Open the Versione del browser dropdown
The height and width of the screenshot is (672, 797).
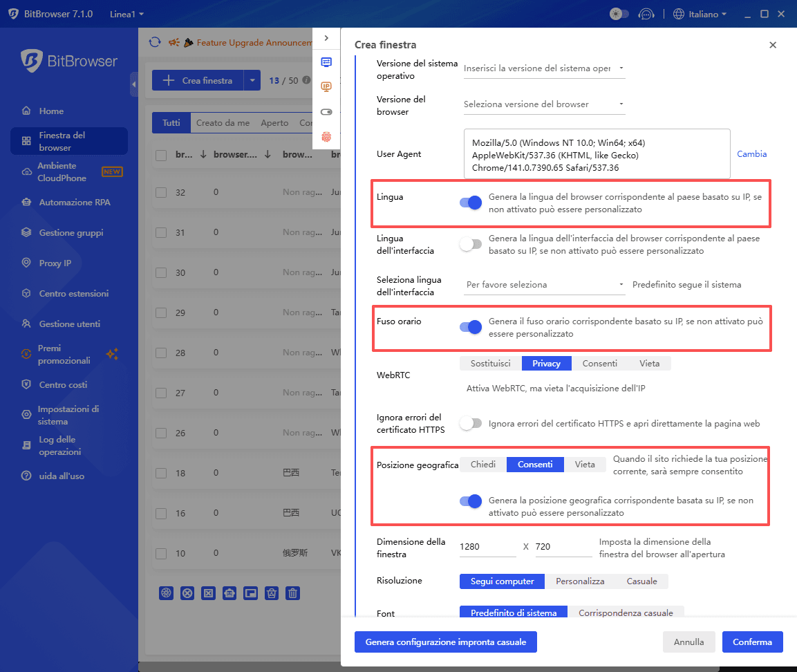click(x=543, y=104)
